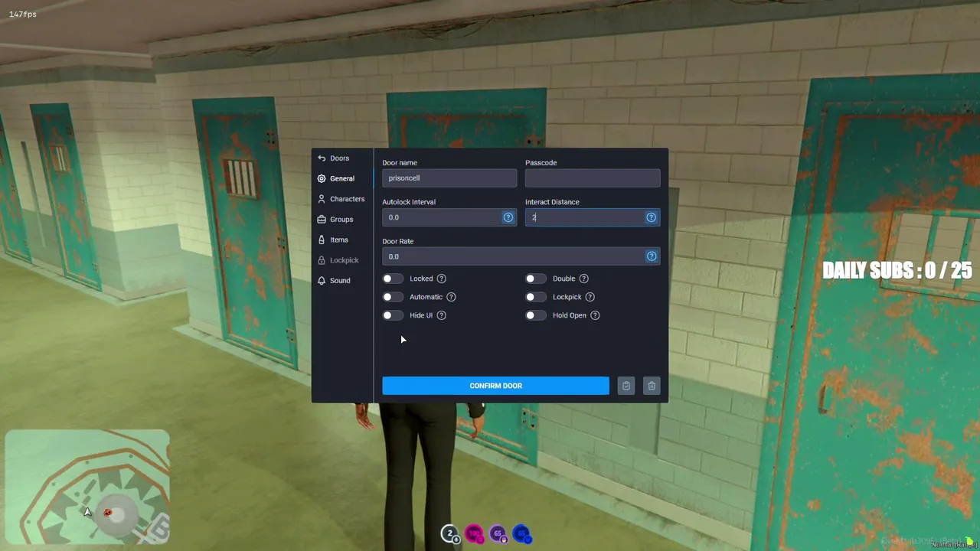Toggle the Hide UI switch
The width and height of the screenshot is (980, 551).
click(393, 315)
